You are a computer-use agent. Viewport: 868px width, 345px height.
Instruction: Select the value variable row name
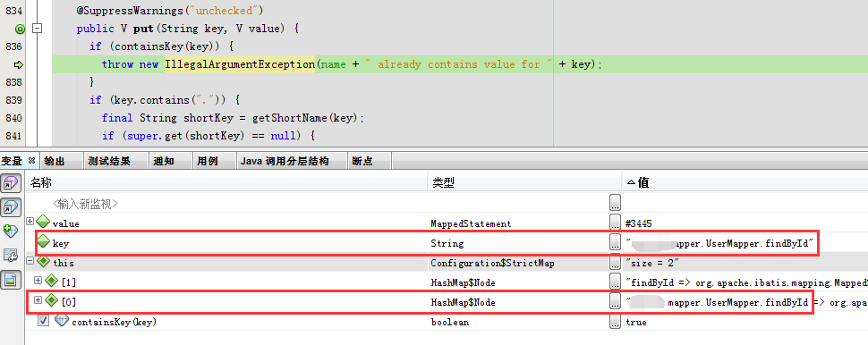click(66, 224)
